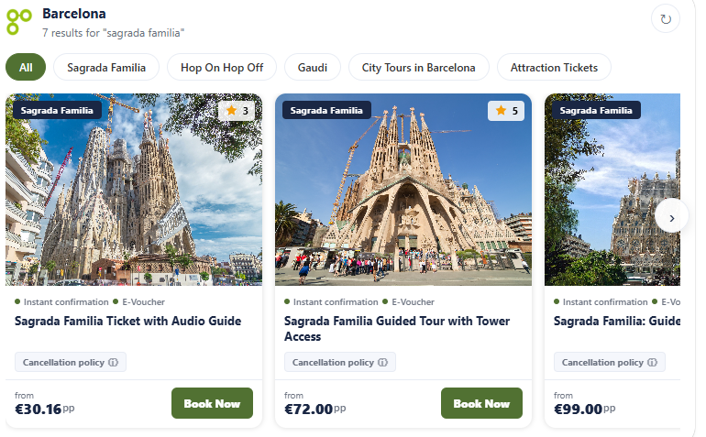Switch to Hop On Hop Off filter
Viewport: 706px width, 437px height.
pos(222,68)
